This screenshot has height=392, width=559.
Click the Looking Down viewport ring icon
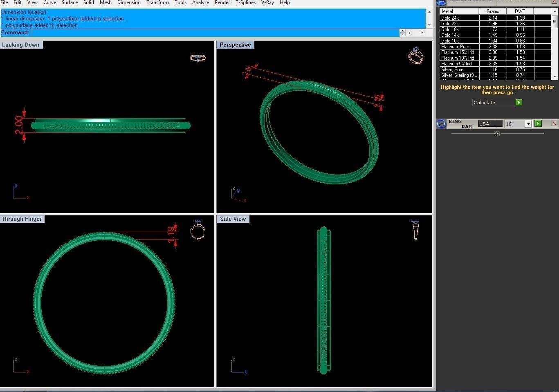click(198, 58)
